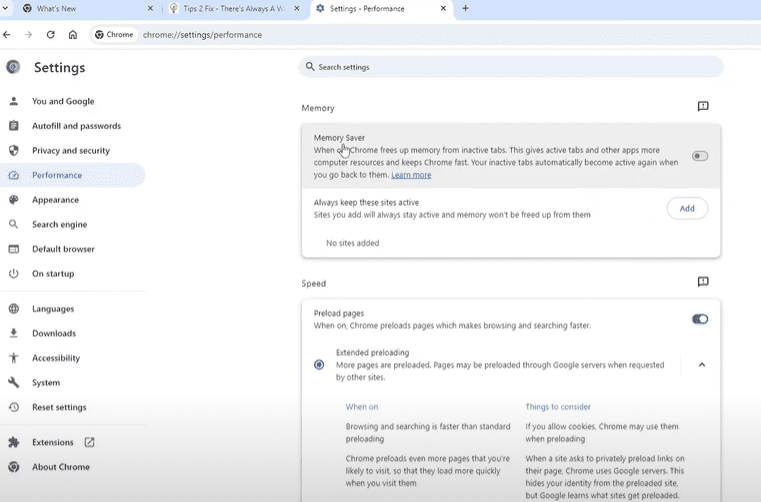
Task: Click the Memory section feedback icon
Action: click(703, 107)
